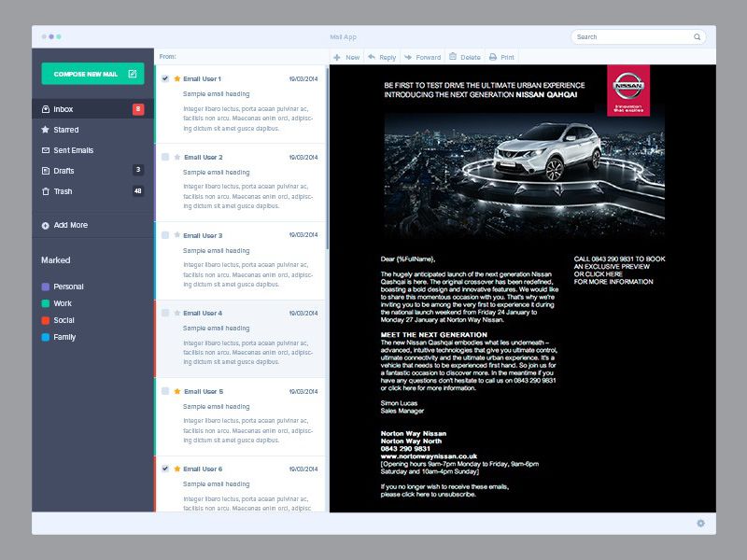Unstar the Email User 6 message
This screenshot has height=560, width=747.
point(177,469)
